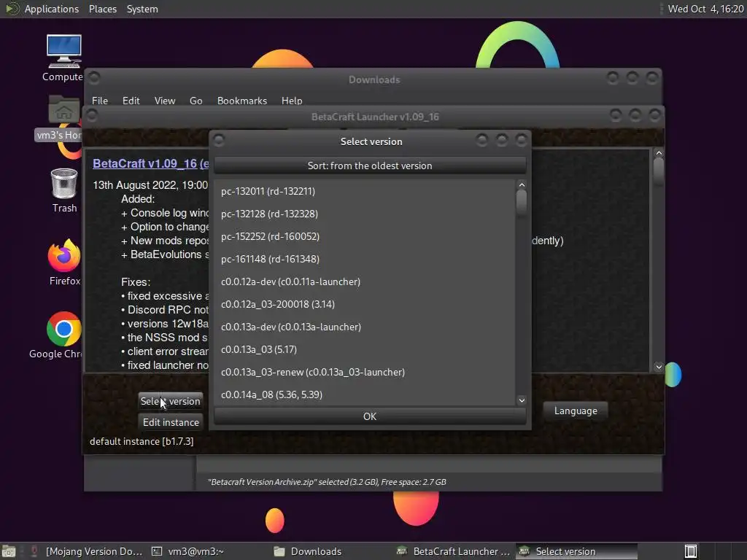Switch to BetaCraft Launcher taskbar item
Screen dimensions: 747x560
pos(454,551)
